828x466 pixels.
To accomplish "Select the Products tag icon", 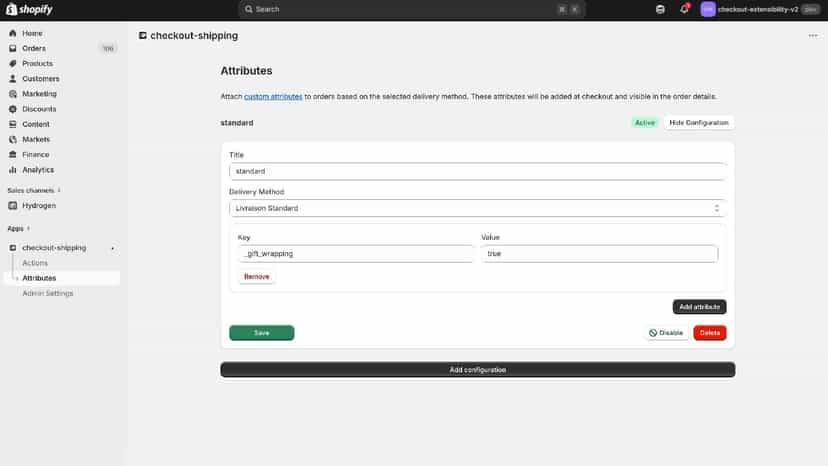I will 13,63.
